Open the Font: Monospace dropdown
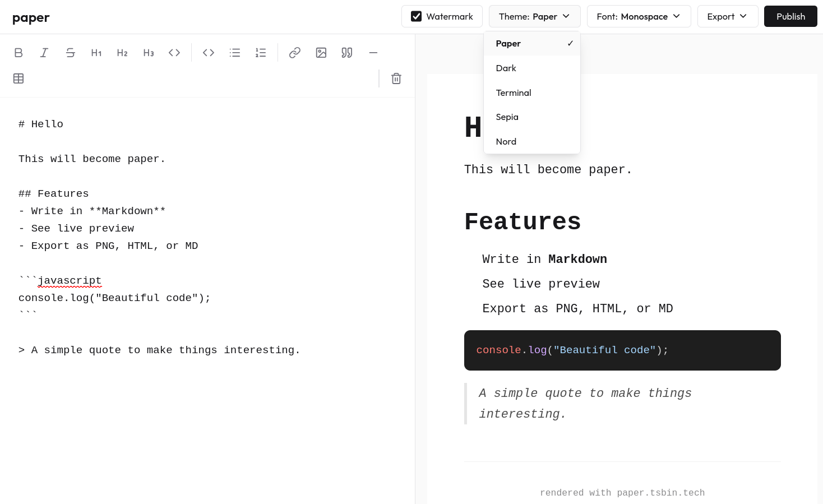 pyautogui.click(x=639, y=17)
